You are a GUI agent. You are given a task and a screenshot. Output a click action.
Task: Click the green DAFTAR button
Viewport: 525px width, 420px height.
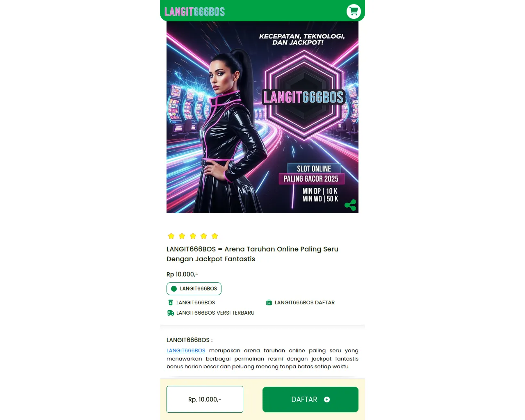[310, 399]
